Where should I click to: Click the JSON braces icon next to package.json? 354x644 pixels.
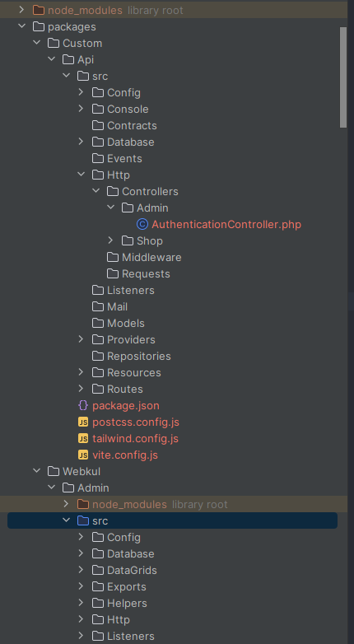click(x=83, y=405)
